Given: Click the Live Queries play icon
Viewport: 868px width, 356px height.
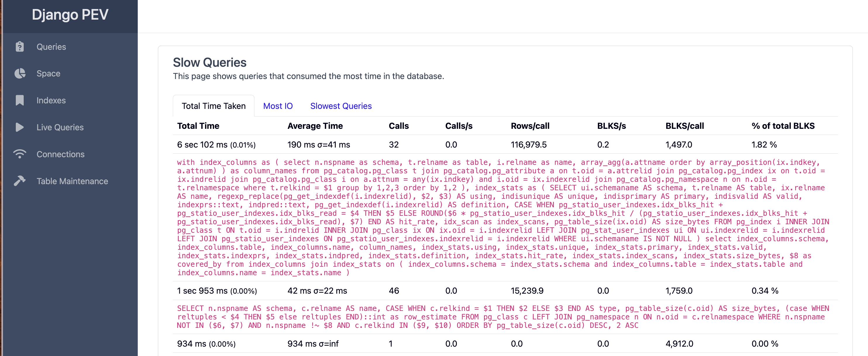Looking at the screenshot, I should (x=20, y=127).
